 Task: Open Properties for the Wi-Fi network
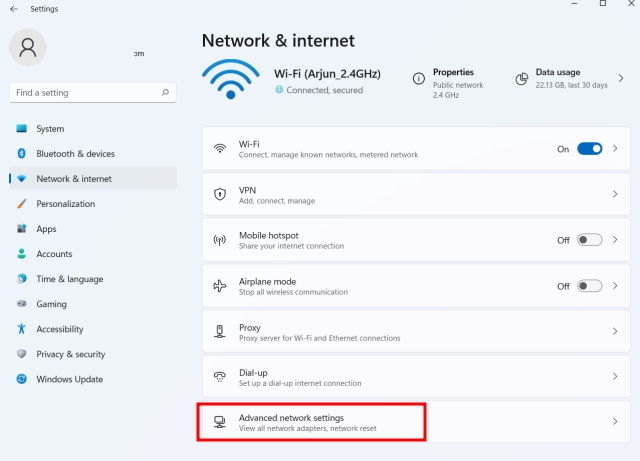coord(448,83)
